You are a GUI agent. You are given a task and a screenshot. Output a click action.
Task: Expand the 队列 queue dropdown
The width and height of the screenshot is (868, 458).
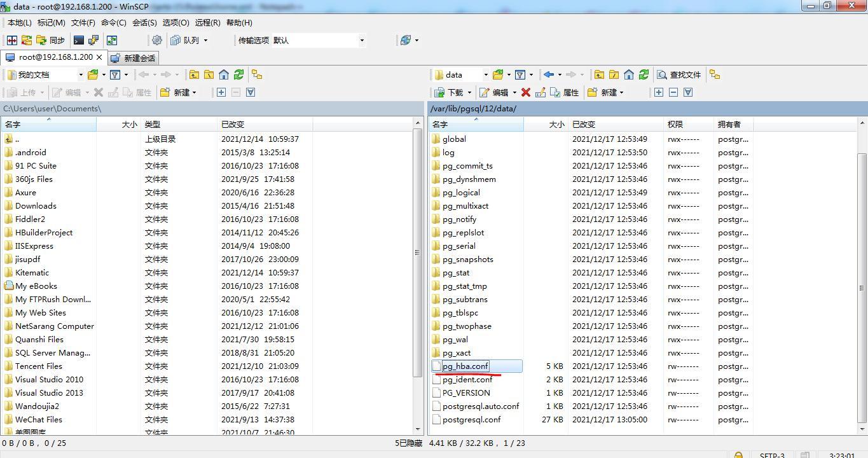coord(205,40)
